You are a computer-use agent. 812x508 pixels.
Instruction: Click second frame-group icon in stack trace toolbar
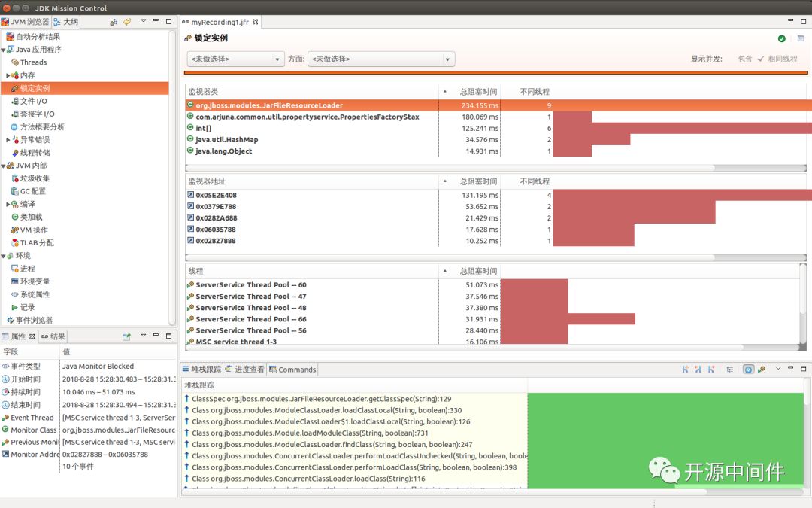click(x=698, y=369)
